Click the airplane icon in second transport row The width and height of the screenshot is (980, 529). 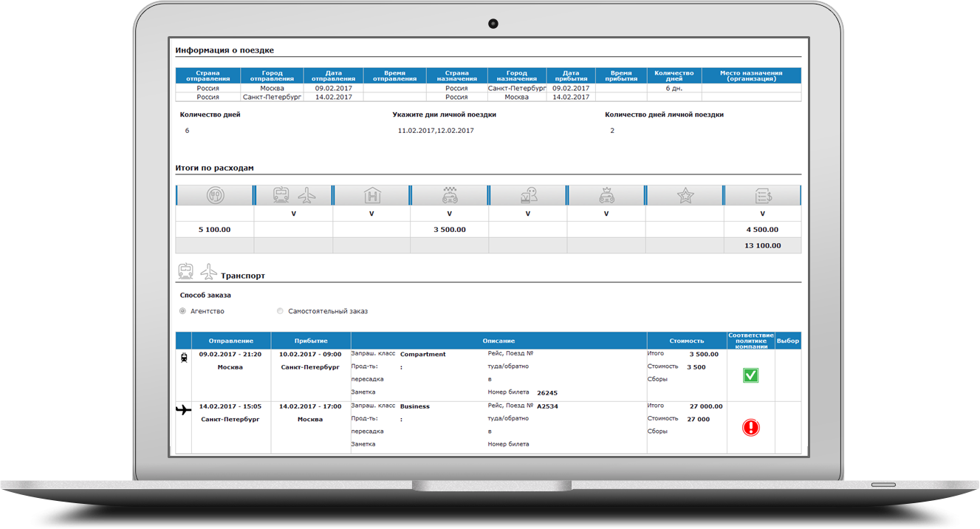pyautogui.click(x=183, y=409)
